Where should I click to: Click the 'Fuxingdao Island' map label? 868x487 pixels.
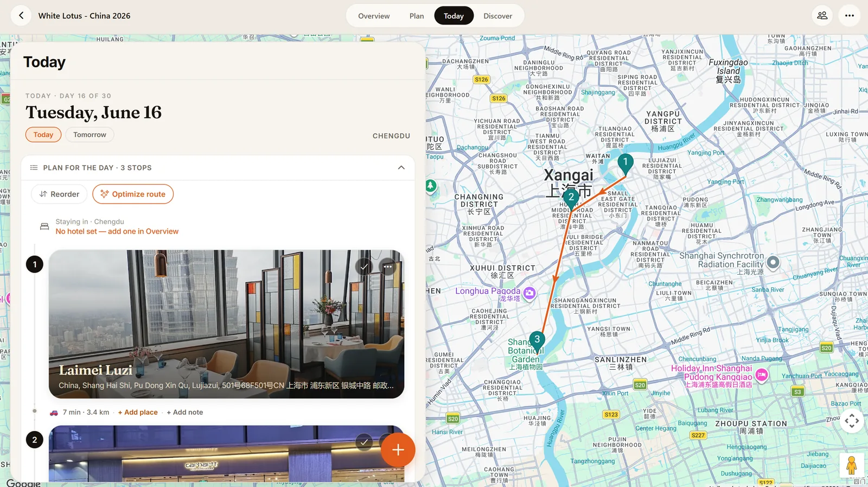click(728, 71)
